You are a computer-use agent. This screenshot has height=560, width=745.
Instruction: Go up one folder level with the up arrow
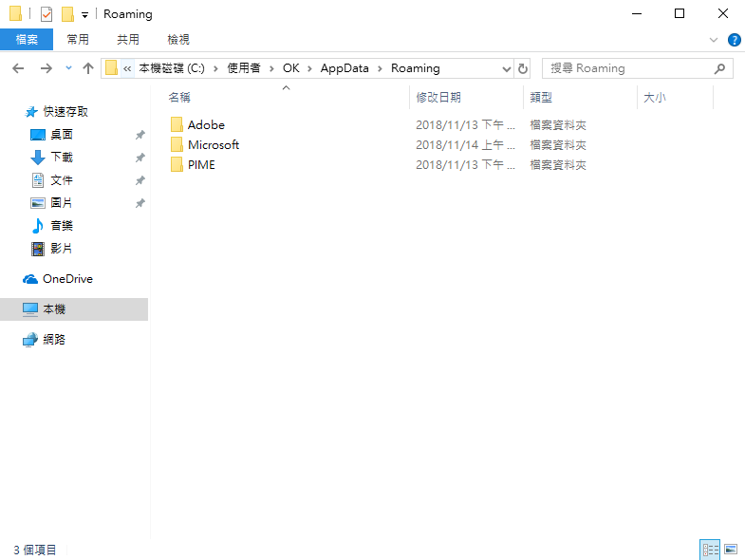(x=88, y=68)
